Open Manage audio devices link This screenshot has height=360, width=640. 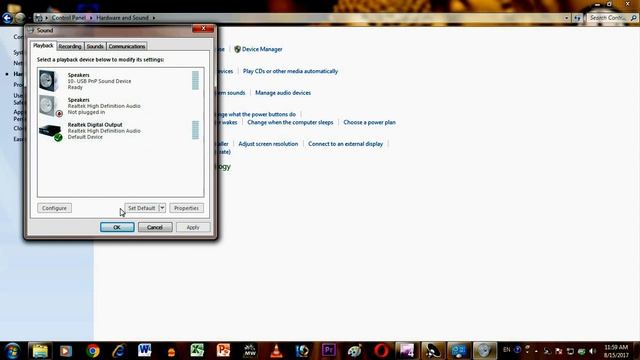click(283, 93)
